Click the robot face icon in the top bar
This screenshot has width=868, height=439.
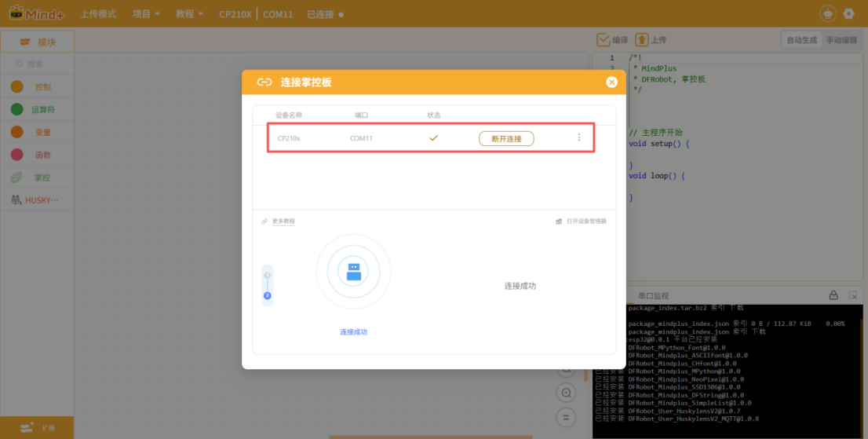(x=827, y=14)
